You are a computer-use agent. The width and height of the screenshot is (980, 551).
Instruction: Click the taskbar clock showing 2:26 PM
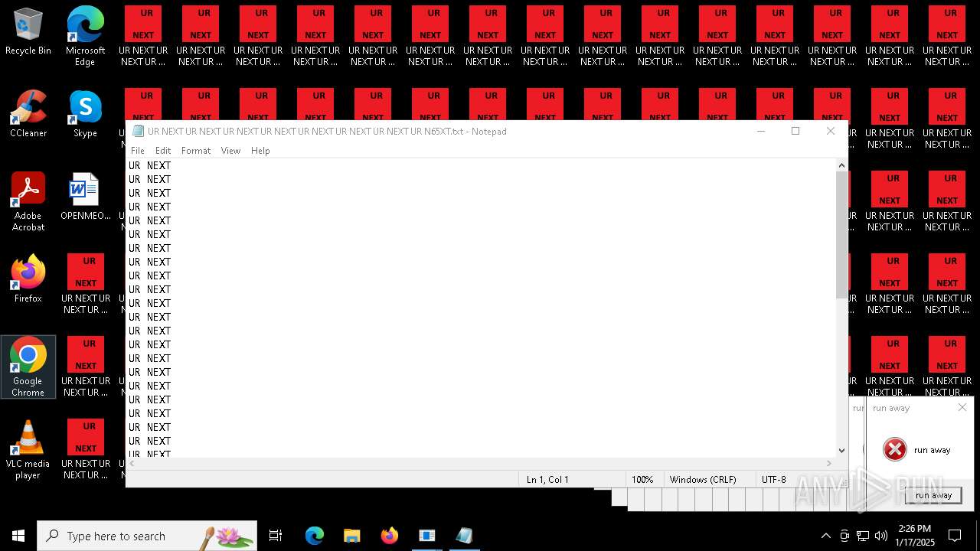click(914, 536)
